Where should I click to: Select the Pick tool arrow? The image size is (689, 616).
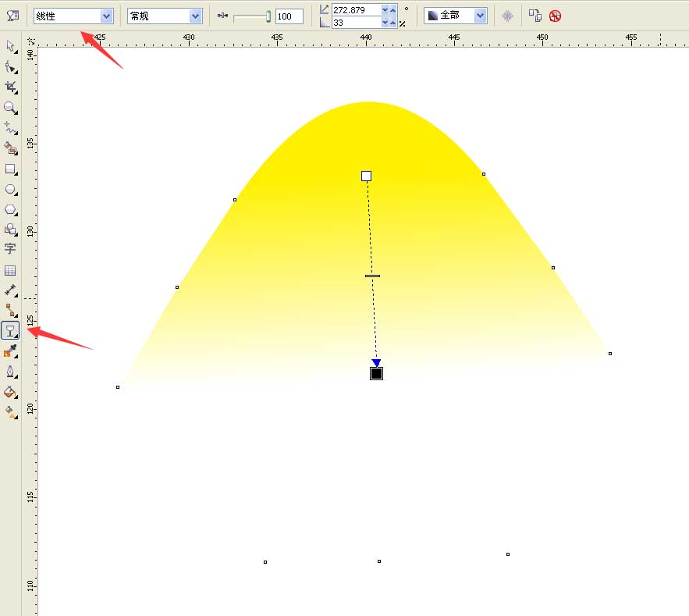tap(11, 46)
